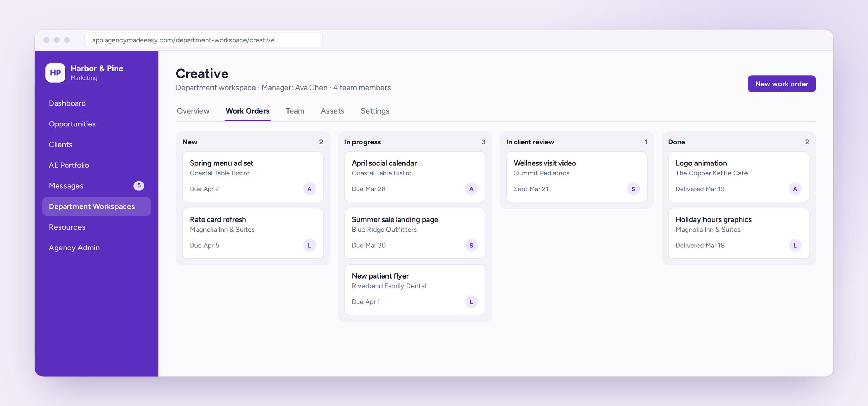This screenshot has height=406, width=868.
Task: Click Summit Pediatrics client name
Action: point(541,173)
